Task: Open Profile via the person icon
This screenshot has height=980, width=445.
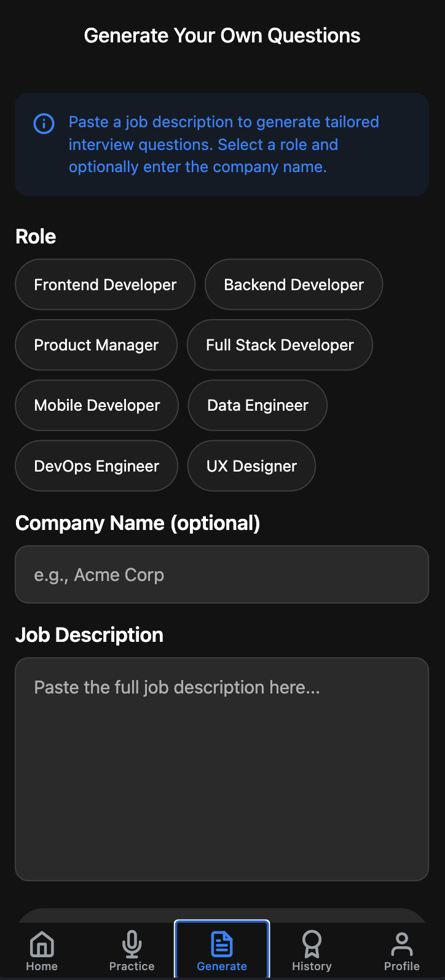Action: point(402,943)
